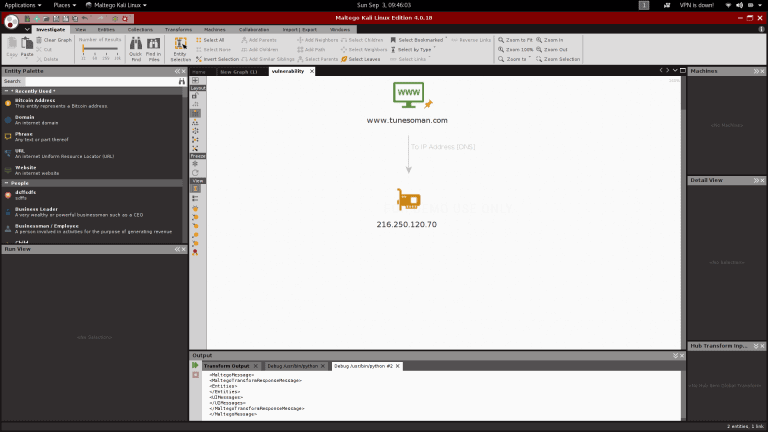Select the highlighted block layout mode
Image resolution: width=768 pixels, height=432 pixels.
click(x=195, y=113)
